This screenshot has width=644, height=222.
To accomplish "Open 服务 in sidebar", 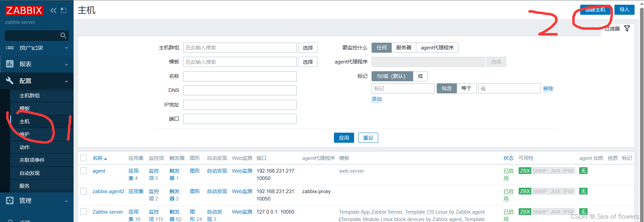I will point(25,186).
